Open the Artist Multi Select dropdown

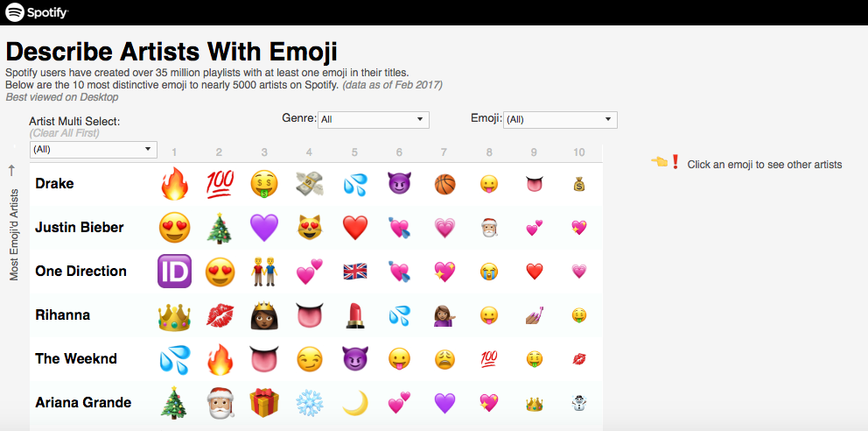tap(93, 149)
